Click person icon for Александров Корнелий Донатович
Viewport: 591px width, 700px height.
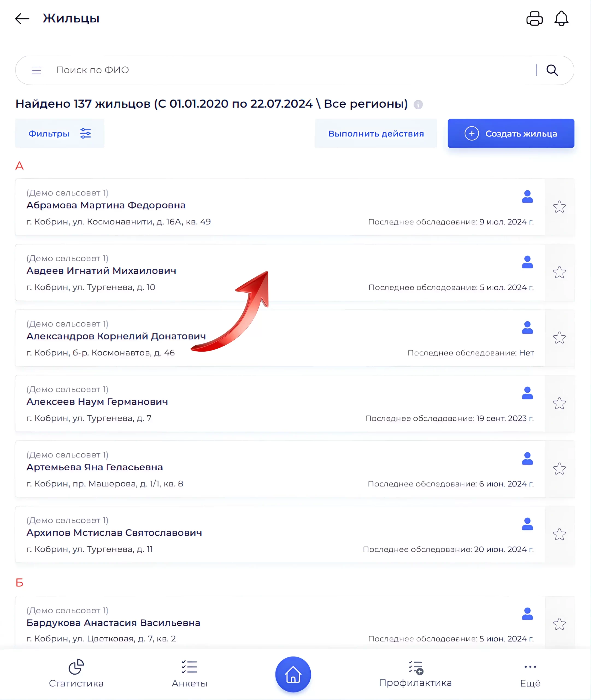coord(527,327)
